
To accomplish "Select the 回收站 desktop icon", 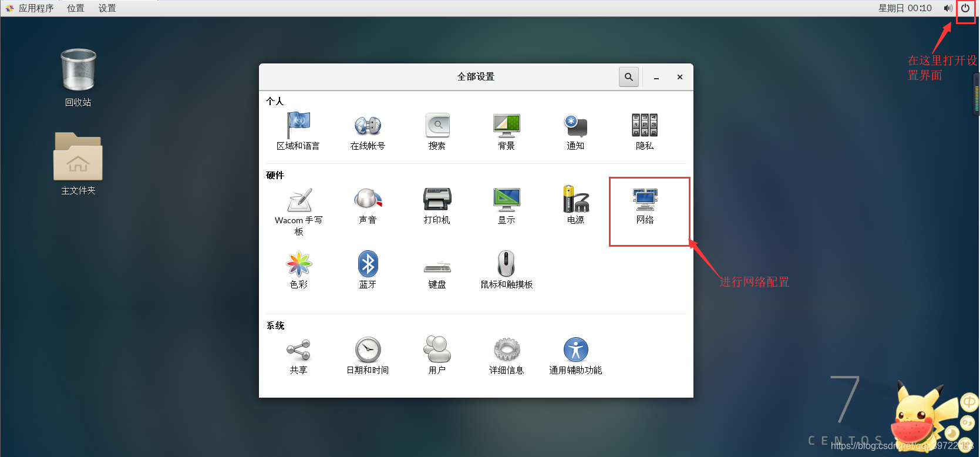I will click(78, 78).
